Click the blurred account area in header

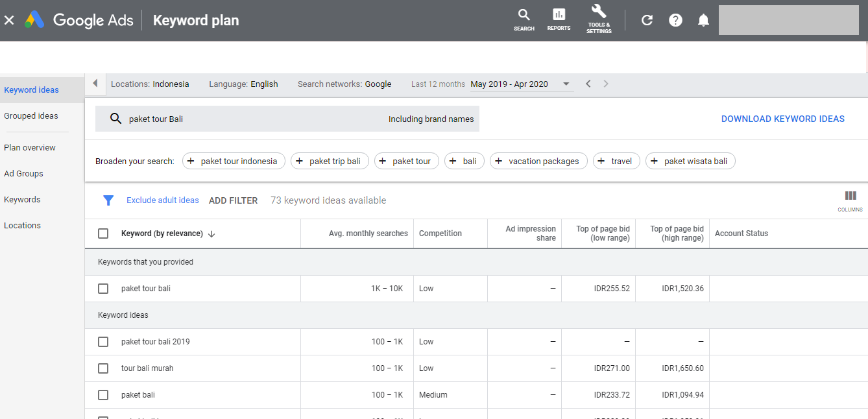[789, 20]
